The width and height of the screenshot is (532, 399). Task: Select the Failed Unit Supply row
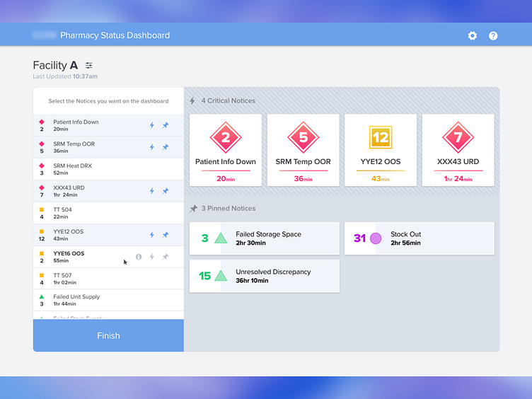tap(108, 300)
